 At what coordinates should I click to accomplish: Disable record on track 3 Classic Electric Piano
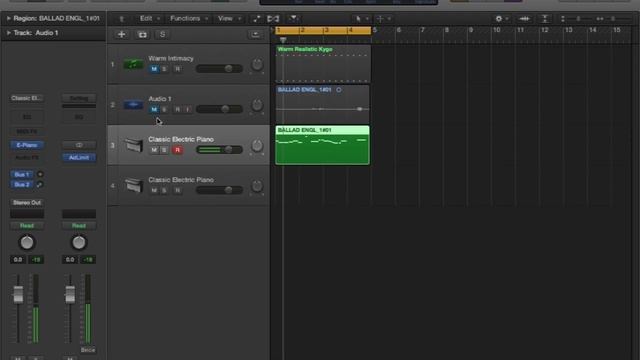[178, 150]
